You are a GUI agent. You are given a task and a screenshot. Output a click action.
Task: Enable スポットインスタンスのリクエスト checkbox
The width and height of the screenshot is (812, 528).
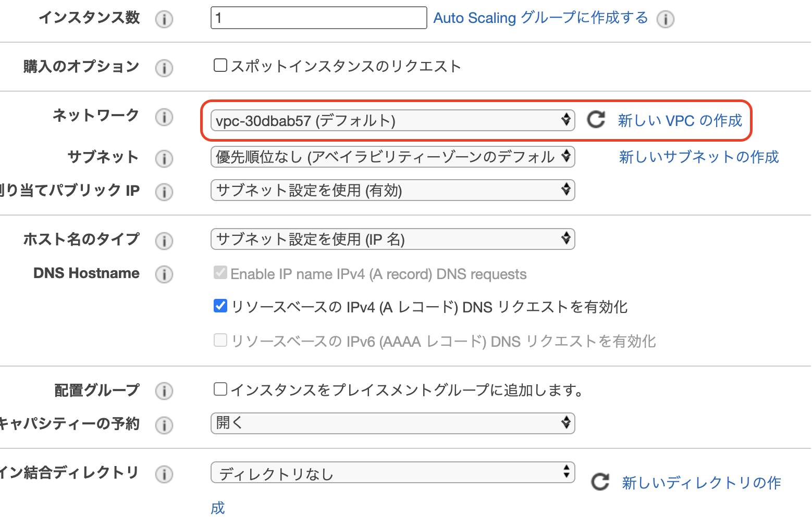tap(219, 65)
